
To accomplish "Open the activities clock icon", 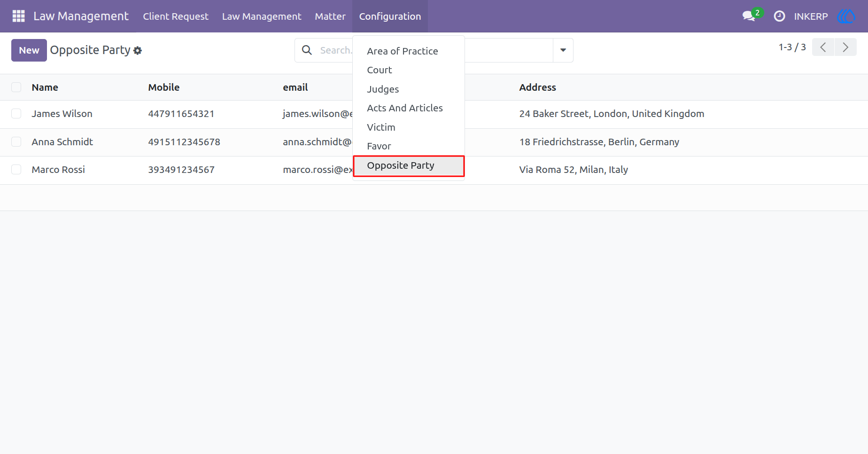I will pyautogui.click(x=779, y=16).
